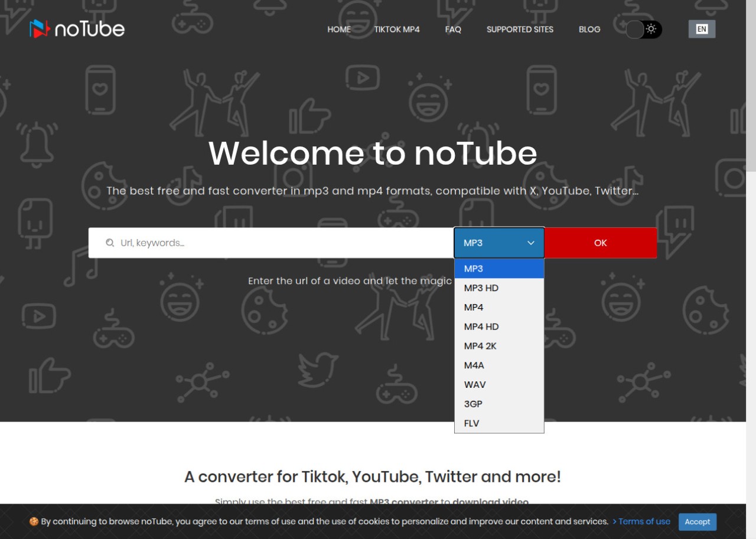Click the noTube logo icon
756x539 pixels.
pos(40,29)
